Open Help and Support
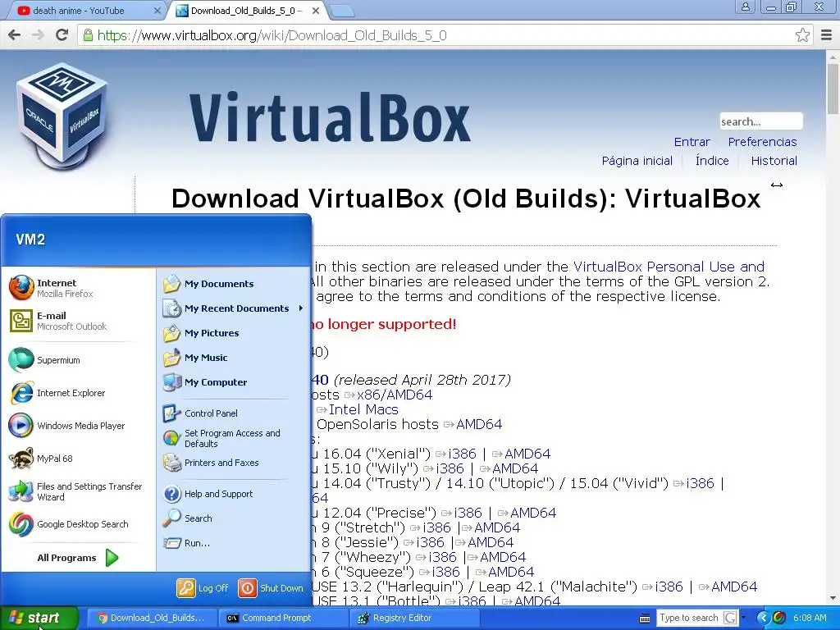Screen dimensions: 840x630 point(208,493)
